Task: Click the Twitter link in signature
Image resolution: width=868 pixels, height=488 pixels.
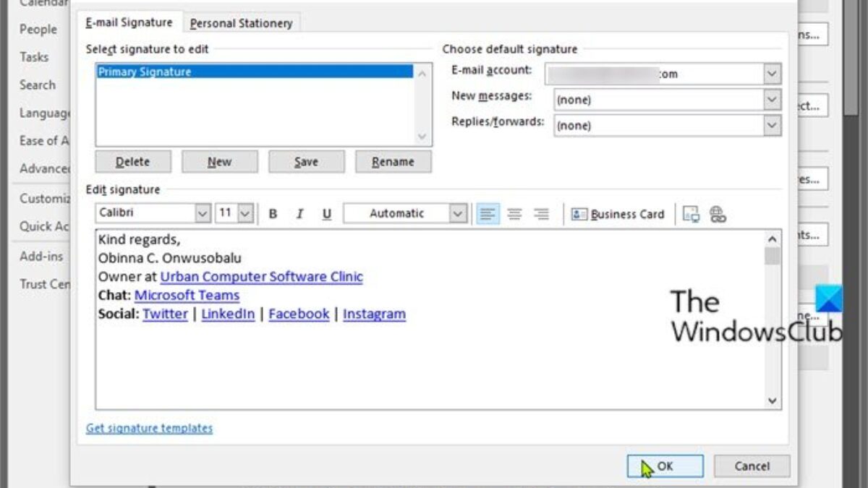Action: pyautogui.click(x=165, y=314)
